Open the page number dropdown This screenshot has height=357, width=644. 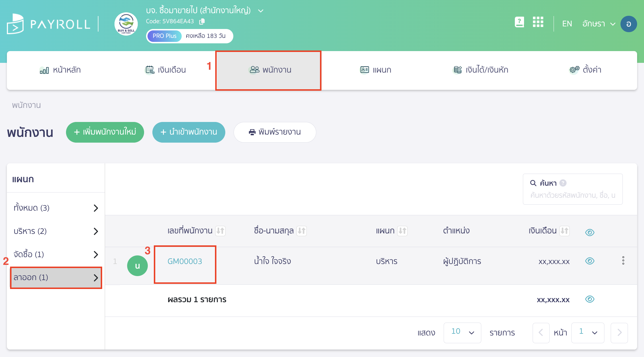(x=587, y=332)
